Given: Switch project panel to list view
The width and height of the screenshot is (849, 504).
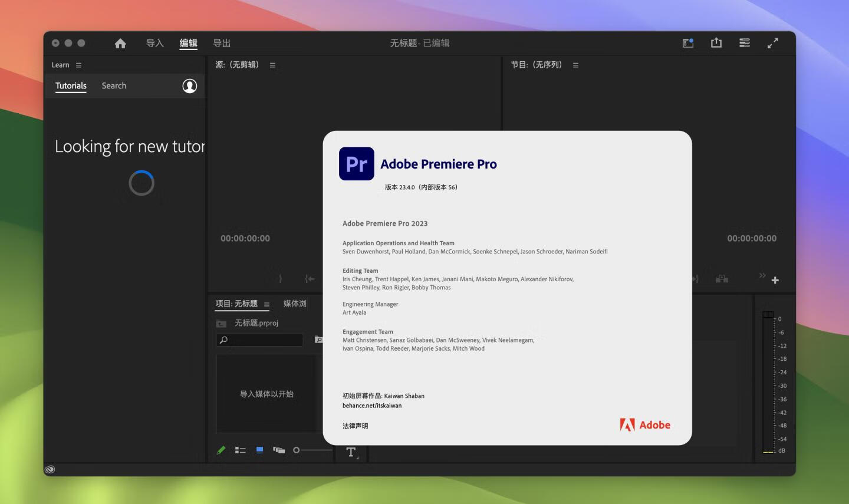Looking at the screenshot, I should (240, 450).
